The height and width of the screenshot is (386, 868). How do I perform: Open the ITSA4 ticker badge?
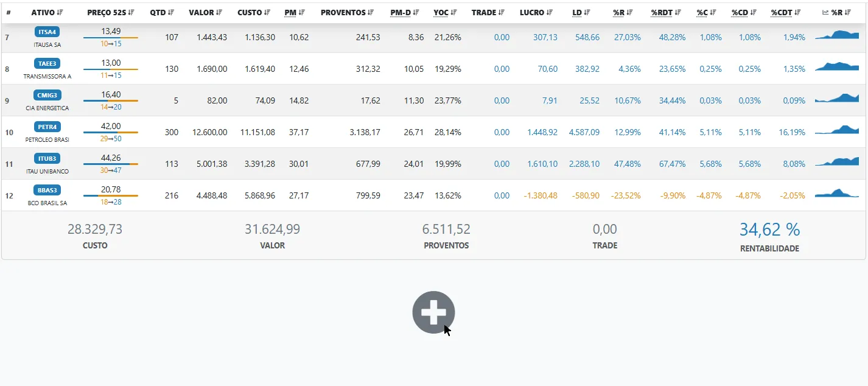pos(47,32)
